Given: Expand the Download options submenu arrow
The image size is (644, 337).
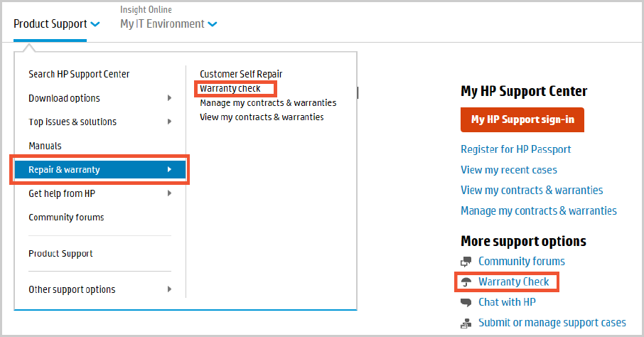Looking at the screenshot, I should (169, 98).
